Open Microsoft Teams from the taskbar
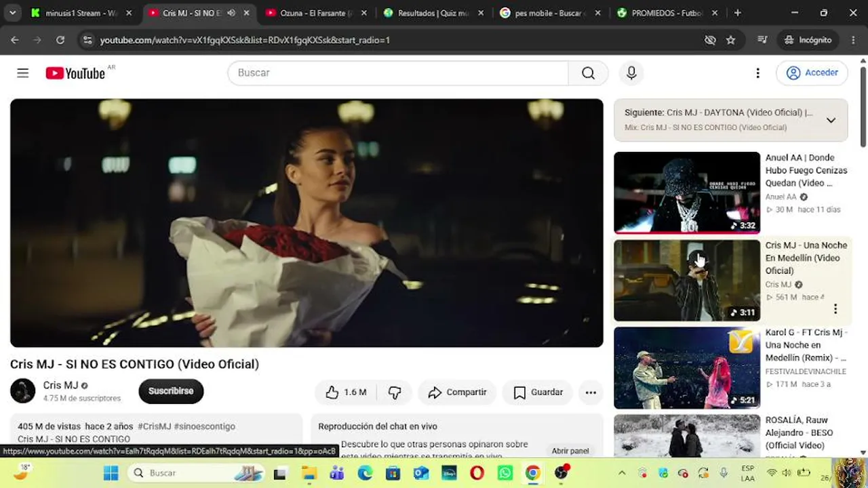This screenshot has height=488, width=868. click(336, 472)
